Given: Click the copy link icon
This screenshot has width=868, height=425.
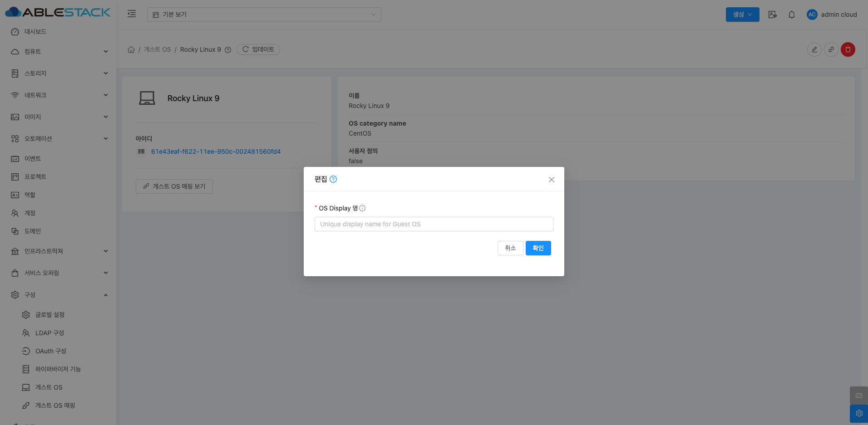Looking at the screenshot, I should [x=831, y=49].
